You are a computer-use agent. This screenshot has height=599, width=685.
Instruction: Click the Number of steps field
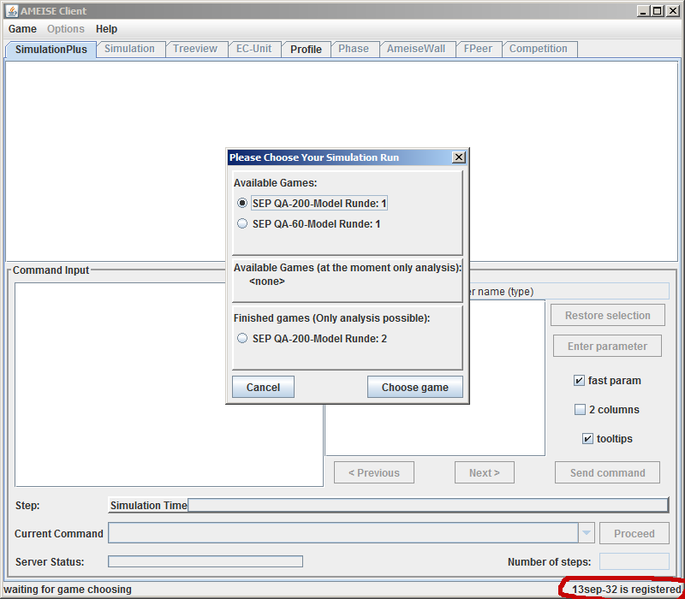(634, 561)
